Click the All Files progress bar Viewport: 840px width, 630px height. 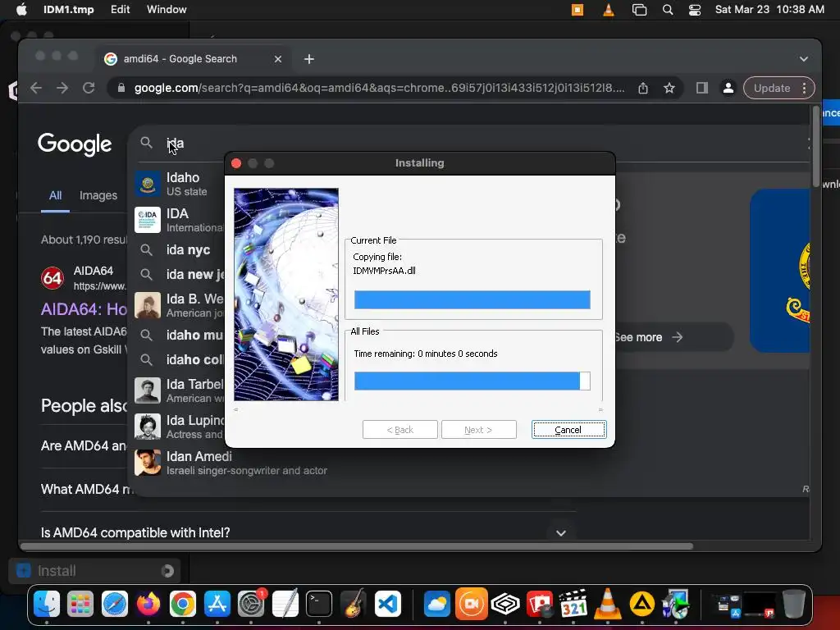(x=472, y=381)
